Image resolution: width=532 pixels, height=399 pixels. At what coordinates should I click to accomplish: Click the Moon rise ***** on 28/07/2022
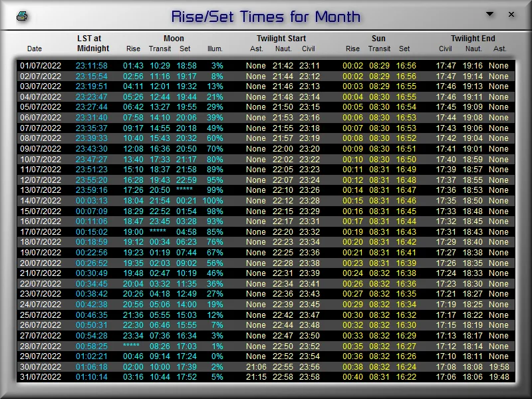click(131, 345)
